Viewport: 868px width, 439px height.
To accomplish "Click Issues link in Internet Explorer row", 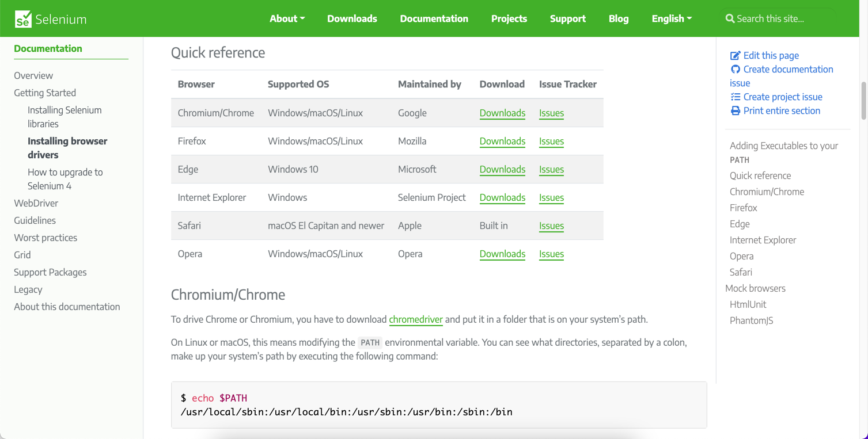I will click(551, 197).
